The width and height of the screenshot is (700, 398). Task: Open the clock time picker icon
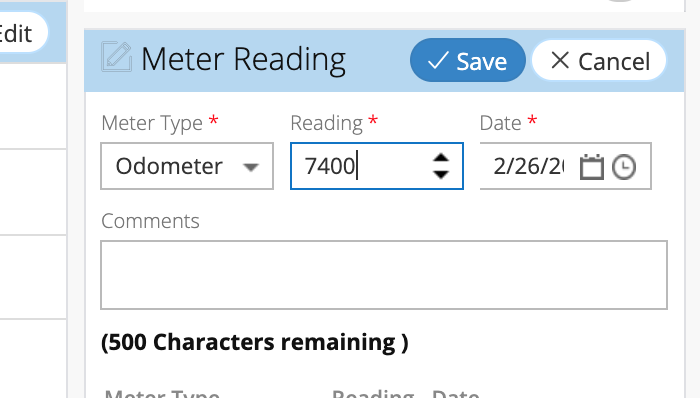(624, 167)
